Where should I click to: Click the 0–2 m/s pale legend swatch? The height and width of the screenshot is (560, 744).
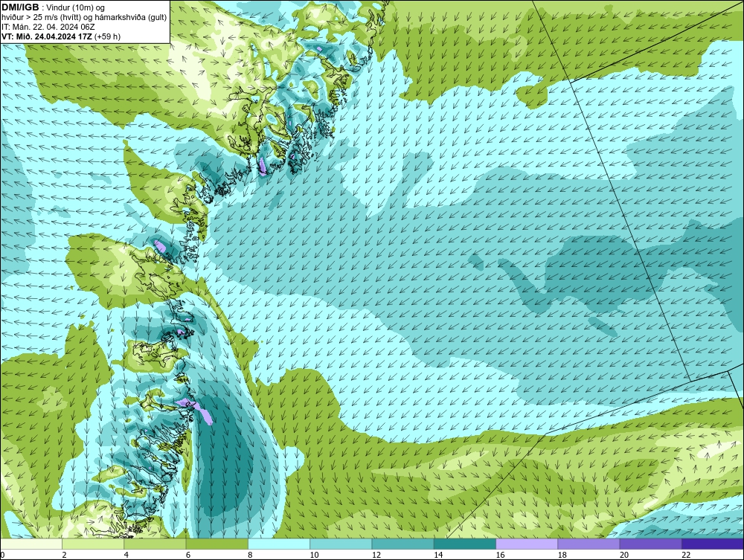coord(31,544)
